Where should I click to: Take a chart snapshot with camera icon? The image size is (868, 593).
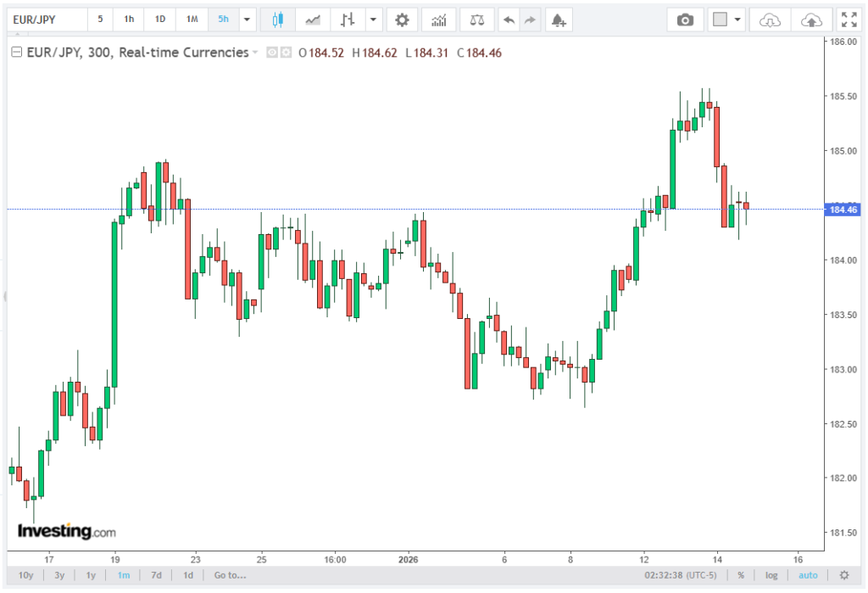point(686,20)
